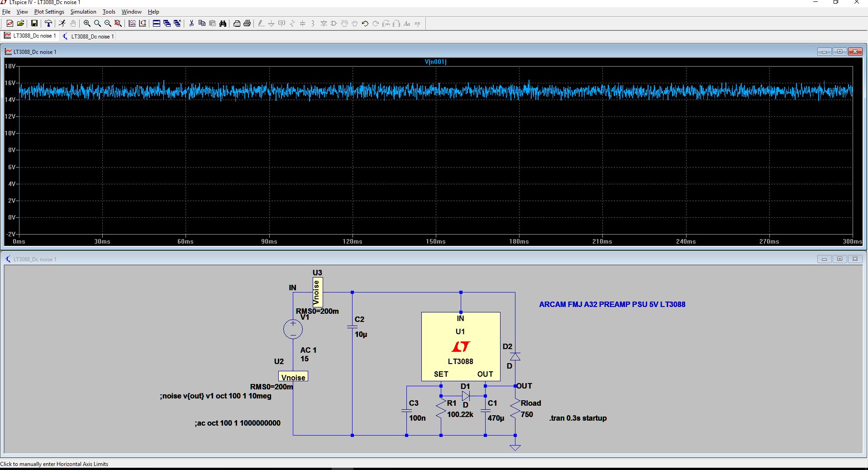Click the ;noise v{out} v1 oct comment

(x=215, y=396)
